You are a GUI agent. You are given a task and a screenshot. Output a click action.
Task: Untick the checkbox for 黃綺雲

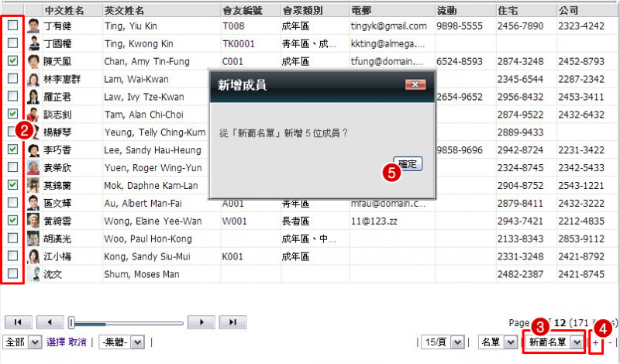(x=12, y=220)
